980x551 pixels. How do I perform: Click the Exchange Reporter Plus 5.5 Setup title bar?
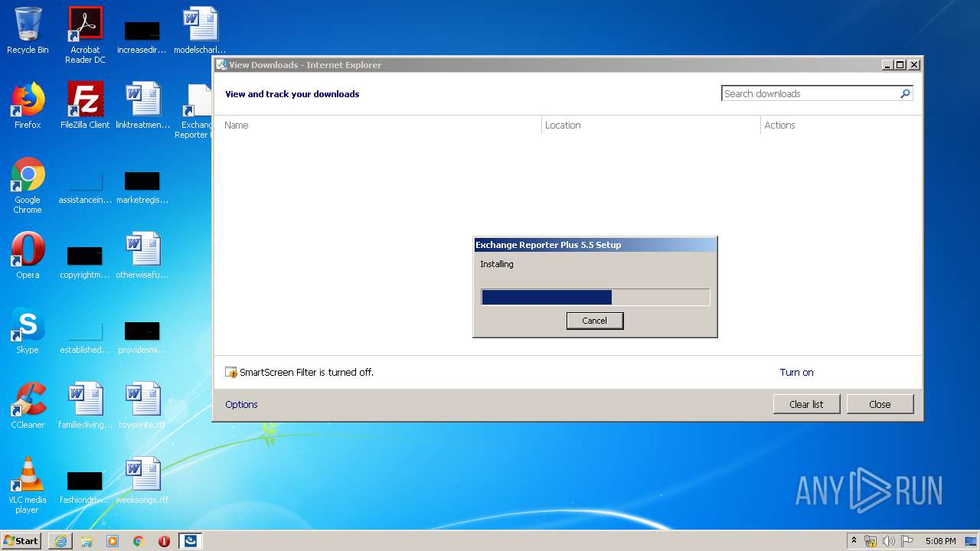click(x=595, y=245)
